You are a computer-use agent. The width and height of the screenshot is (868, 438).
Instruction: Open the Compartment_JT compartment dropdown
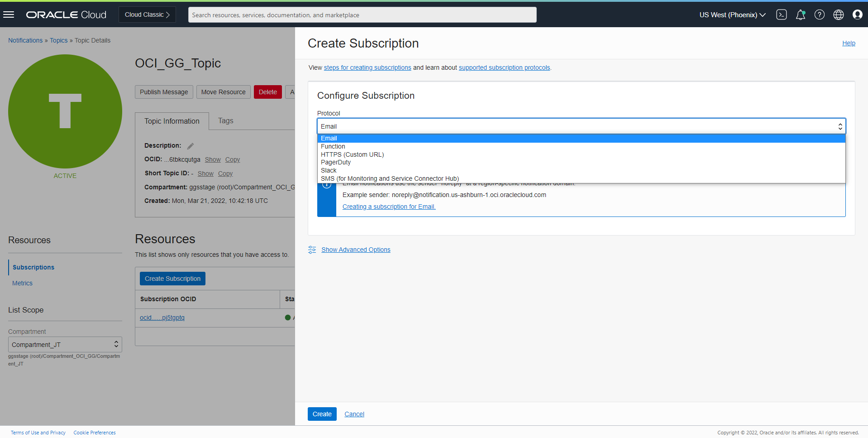pos(65,344)
